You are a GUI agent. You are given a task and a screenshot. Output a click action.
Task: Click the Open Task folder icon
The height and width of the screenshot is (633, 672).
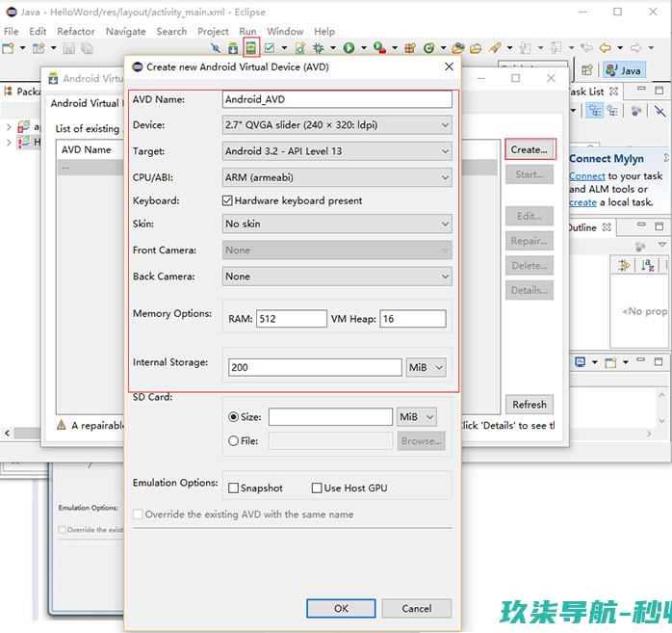pos(476,48)
